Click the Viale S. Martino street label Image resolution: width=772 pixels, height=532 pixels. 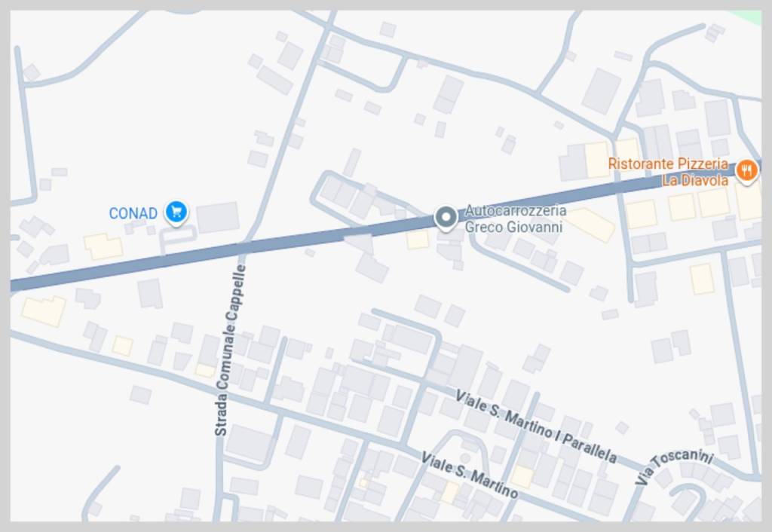(470, 475)
